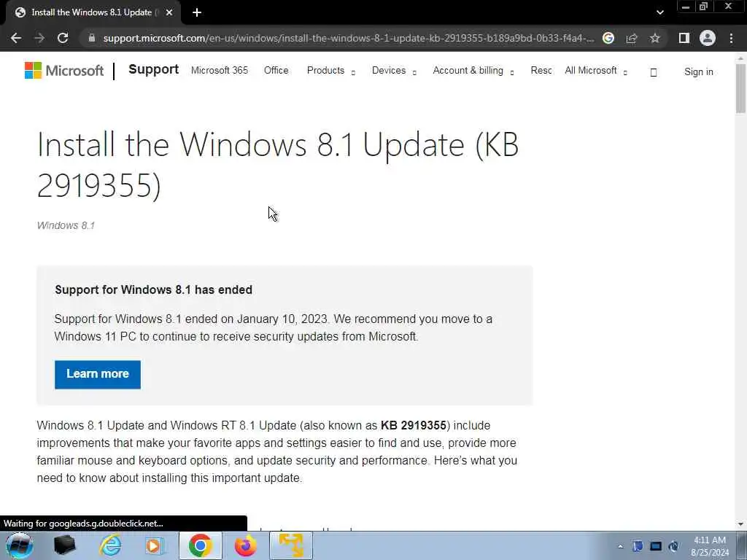Open the yellow taskbar application icon
Screen dimensions: 747x560
[291, 545]
